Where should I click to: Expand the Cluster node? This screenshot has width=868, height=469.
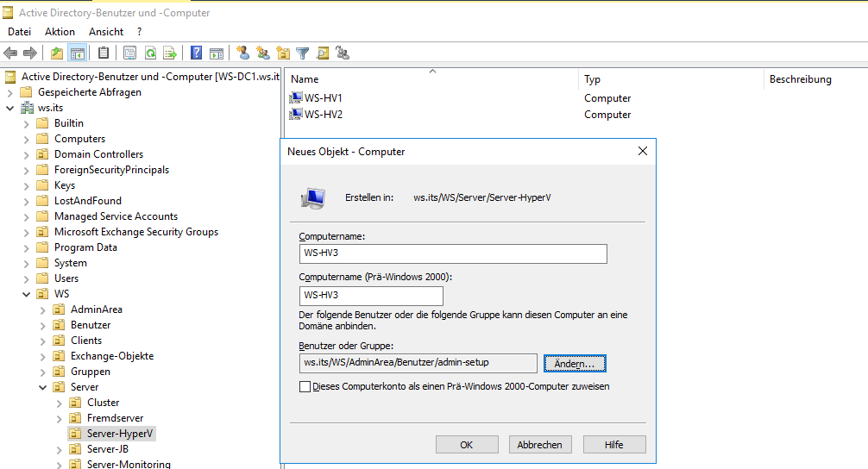coord(60,403)
